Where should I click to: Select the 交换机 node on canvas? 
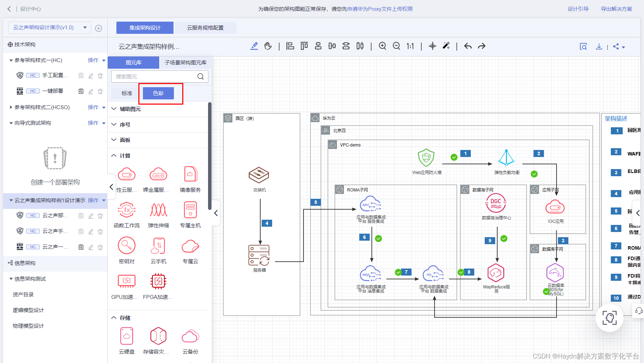(x=259, y=175)
